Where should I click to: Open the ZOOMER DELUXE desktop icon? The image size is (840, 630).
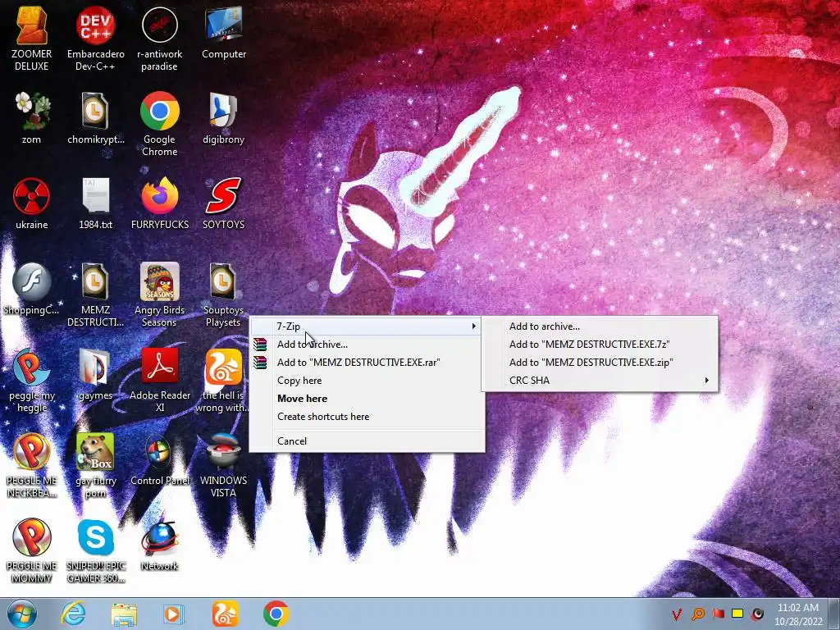coord(32,39)
